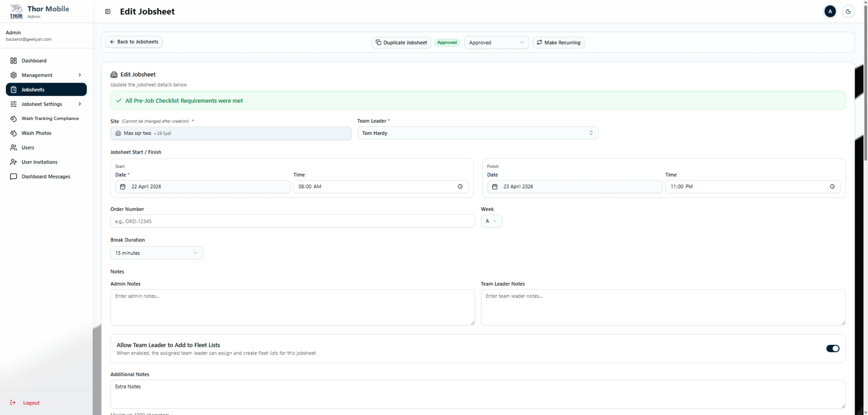
Task: Click the Pre-Job Checklist checkmark icon
Action: click(119, 100)
